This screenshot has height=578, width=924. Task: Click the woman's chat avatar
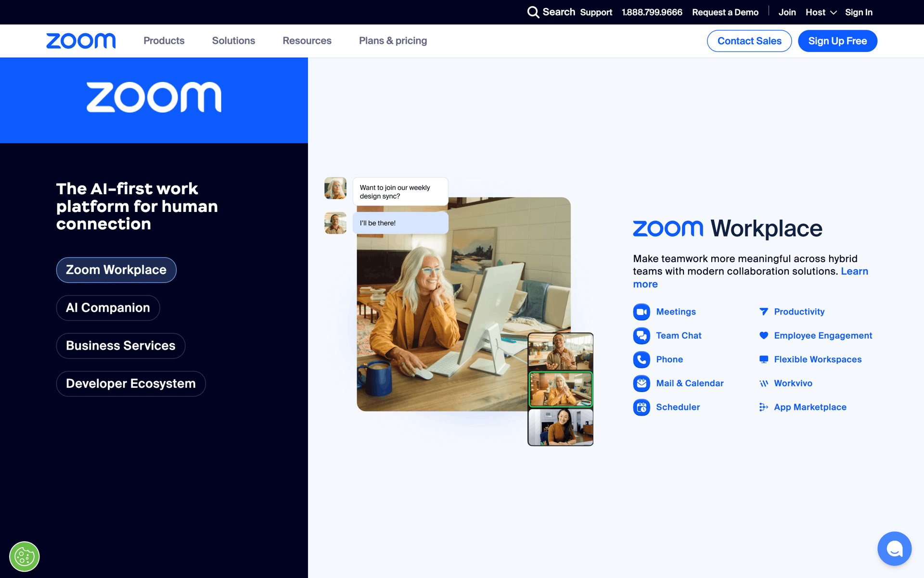pyautogui.click(x=335, y=188)
